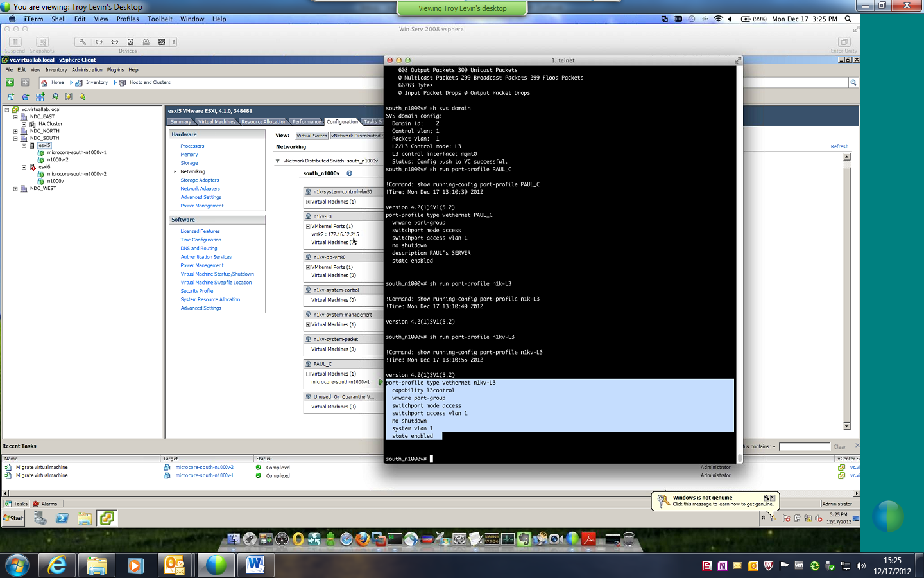The width and height of the screenshot is (924, 578).
Task: Click the Refresh link in vSphere
Action: tap(839, 146)
